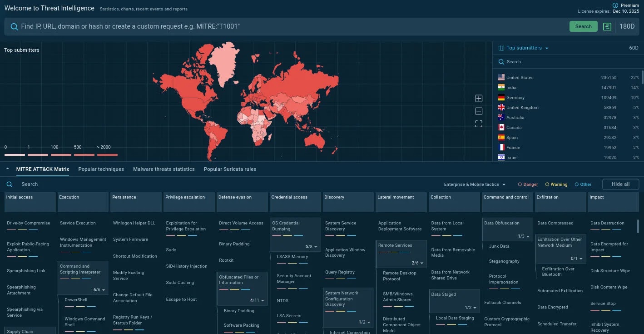Open the Remote Desktop Protocol sub-technique
644x334 pixels.
coord(400,276)
